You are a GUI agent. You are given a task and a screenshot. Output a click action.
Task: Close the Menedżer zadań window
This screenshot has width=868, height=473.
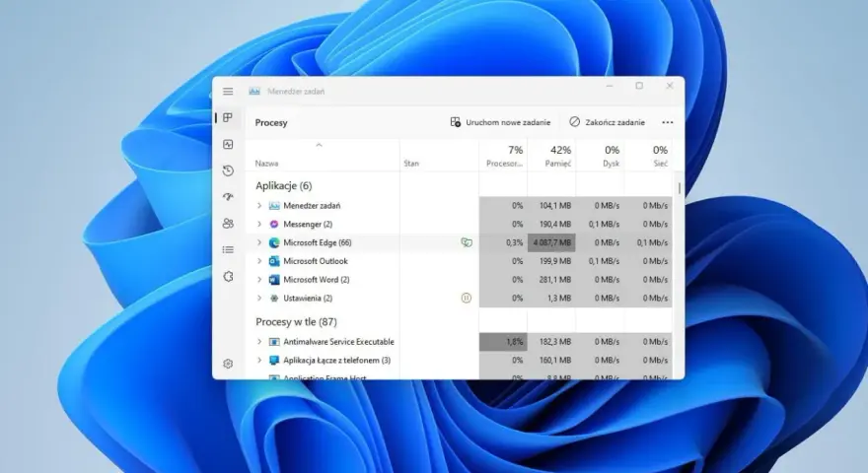pos(670,86)
